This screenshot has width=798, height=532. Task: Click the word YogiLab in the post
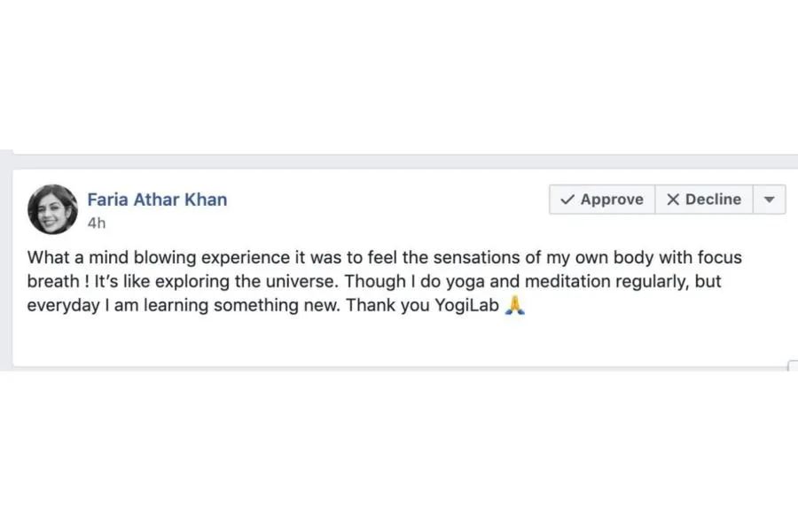click(x=466, y=305)
